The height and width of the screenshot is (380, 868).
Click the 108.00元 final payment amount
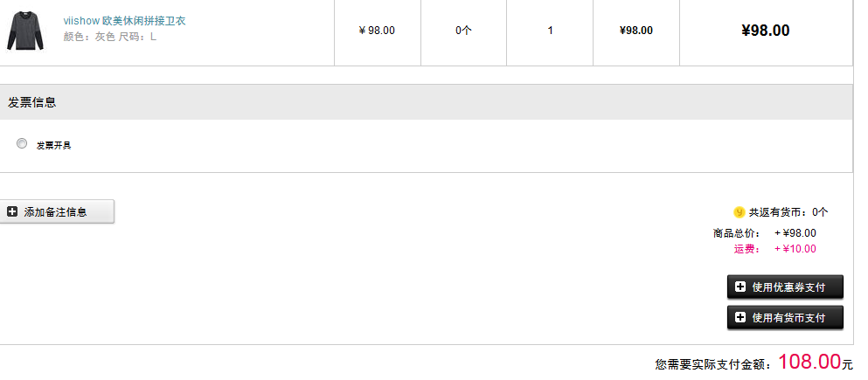816,362
